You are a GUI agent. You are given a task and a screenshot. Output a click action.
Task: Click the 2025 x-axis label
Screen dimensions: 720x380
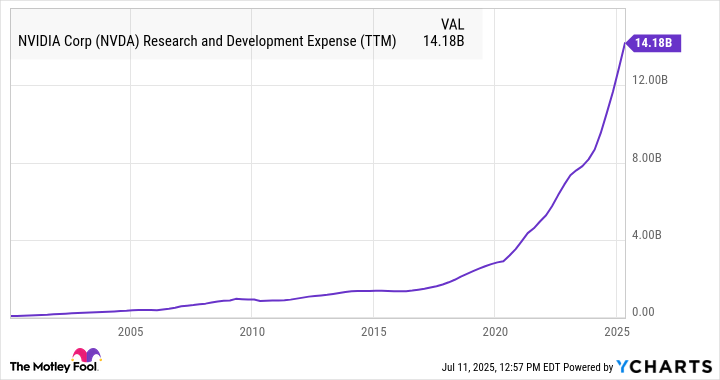coord(617,332)
